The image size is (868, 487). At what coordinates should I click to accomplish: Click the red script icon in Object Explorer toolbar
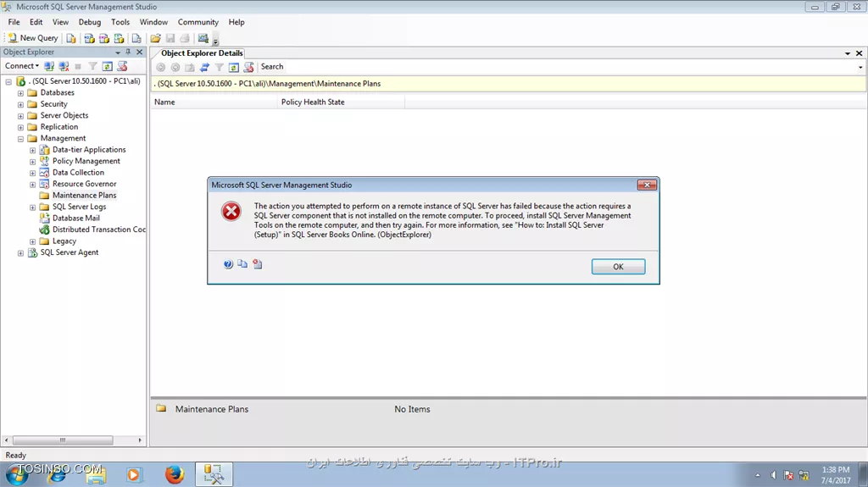pyautogui.click(x=122, y=66)
